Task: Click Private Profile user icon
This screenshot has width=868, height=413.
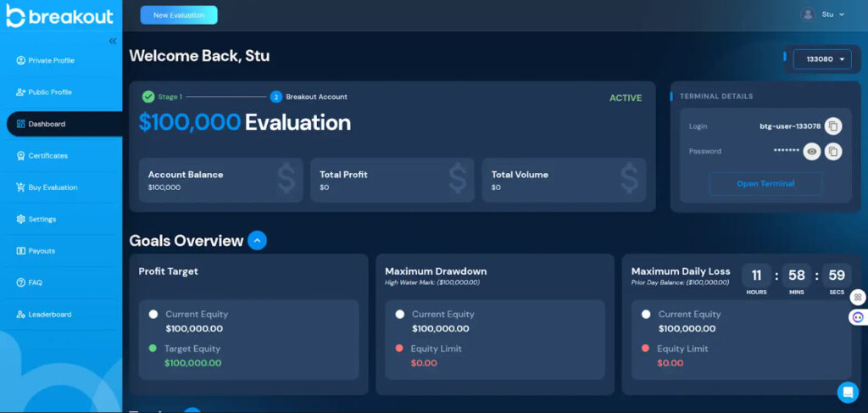Action: [21, 60]
